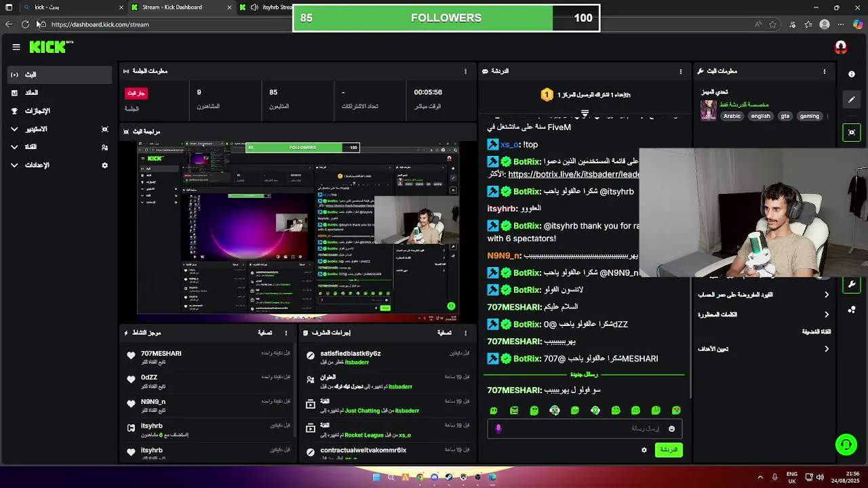Open the emoji picker in the message box
The image size is (868, 488).
tap(672, 428)
